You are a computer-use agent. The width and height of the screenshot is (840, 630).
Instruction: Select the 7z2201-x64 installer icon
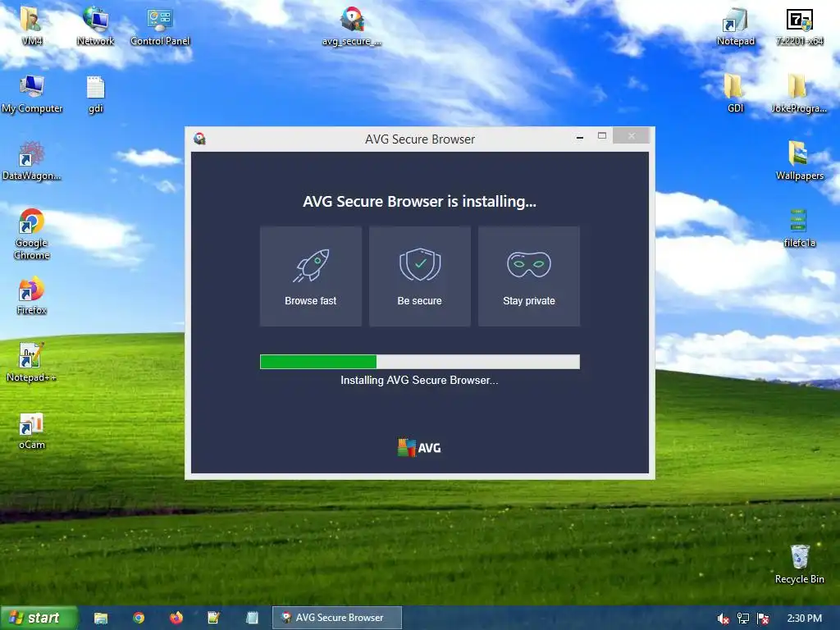[799, 25]
